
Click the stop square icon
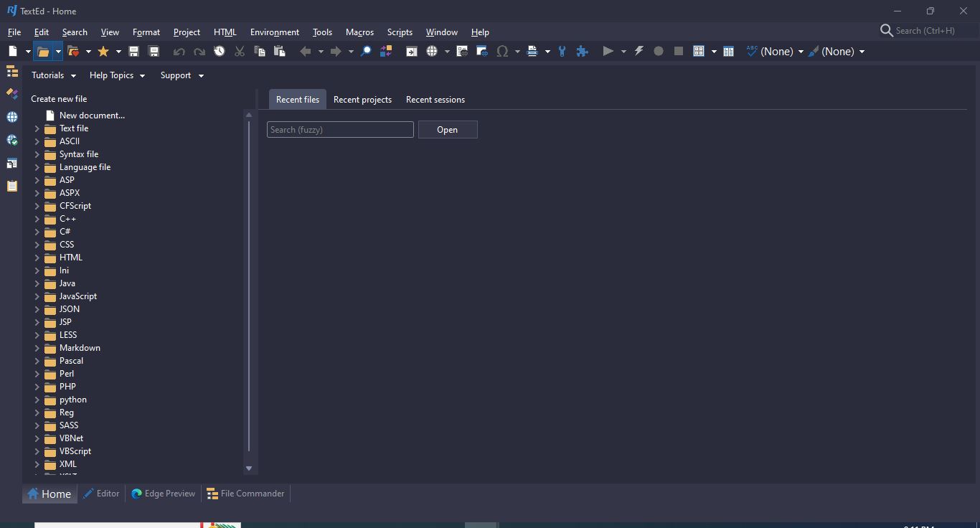coord(679,52)
